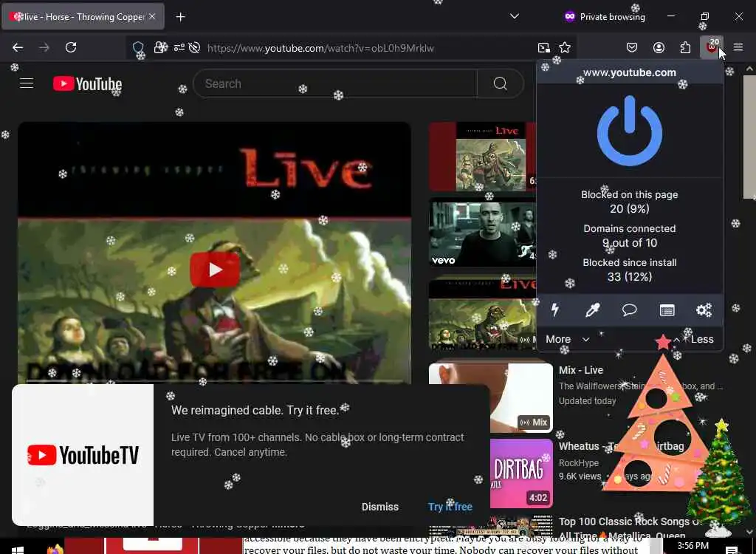Viewport: 756px width, 554px height.
Task: Click Try it free for YouTube TV
Action: coord(450,507)
